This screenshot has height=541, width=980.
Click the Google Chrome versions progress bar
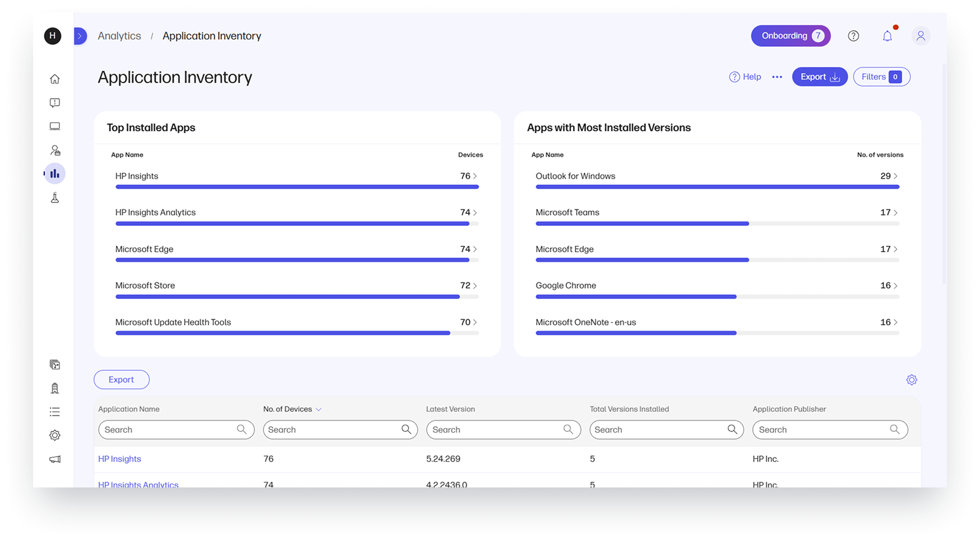pyautogui.click(x=717, y=297)
